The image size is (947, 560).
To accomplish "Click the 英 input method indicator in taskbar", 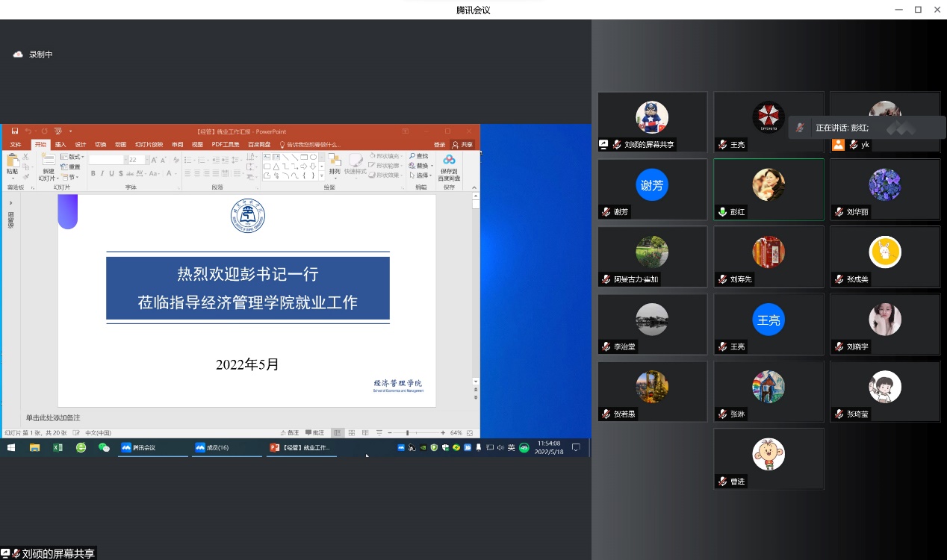I will tap(512, 447).
